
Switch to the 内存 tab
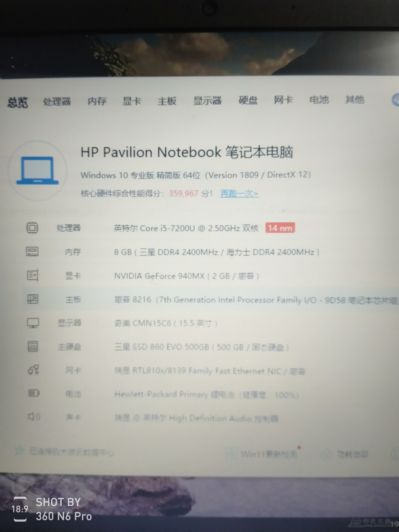coord(97,101)
